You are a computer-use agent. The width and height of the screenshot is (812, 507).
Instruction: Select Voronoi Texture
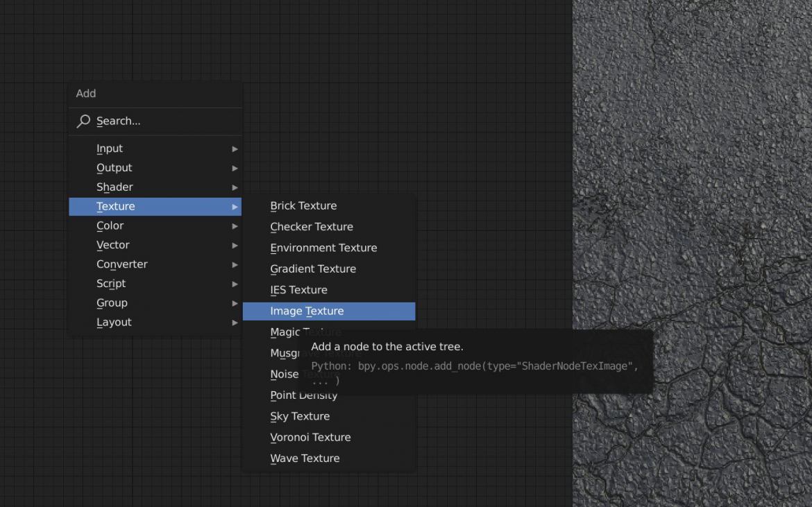click(310, 437)
